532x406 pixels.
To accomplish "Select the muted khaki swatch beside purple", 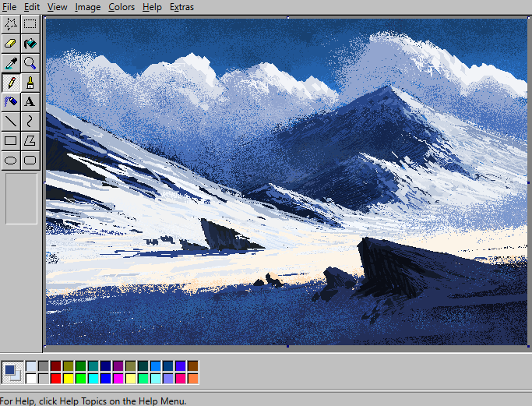I will click(131, 366).
